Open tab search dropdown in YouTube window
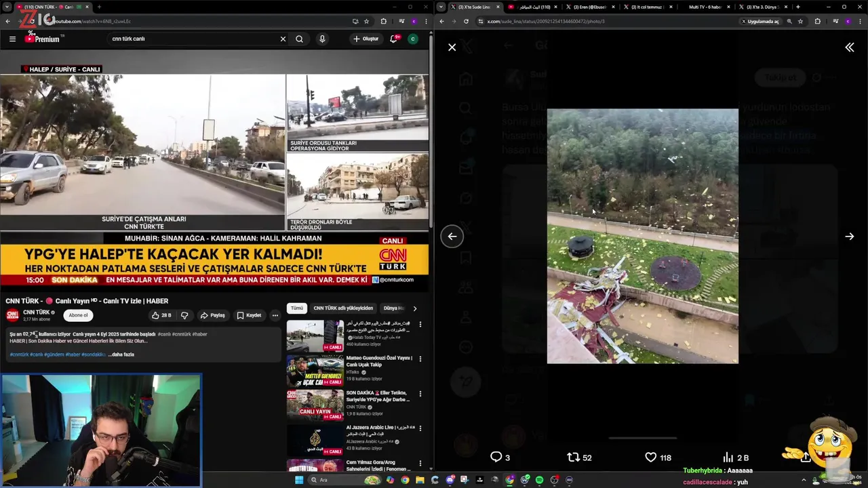Viewport: 868px width, 488px height. (x=7, y=7)
